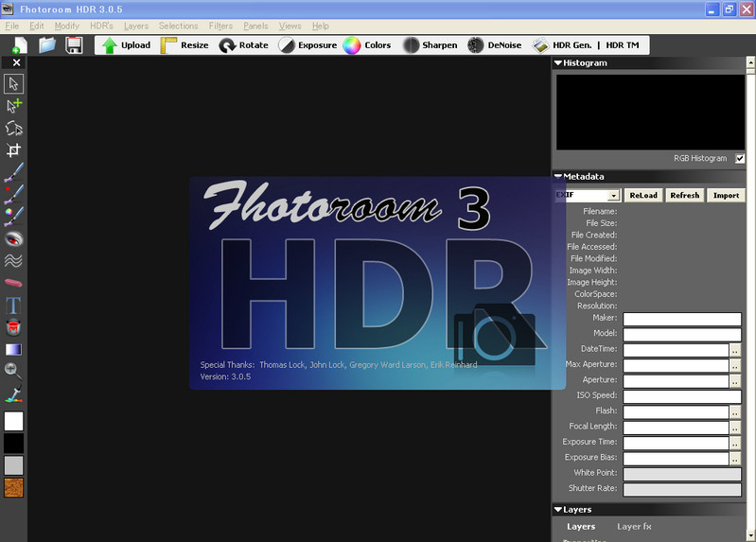Image resolution: width=756 pixels, height=542 pixels.
Task: Select the red-eye removal tool
Action: click(13, 238)
